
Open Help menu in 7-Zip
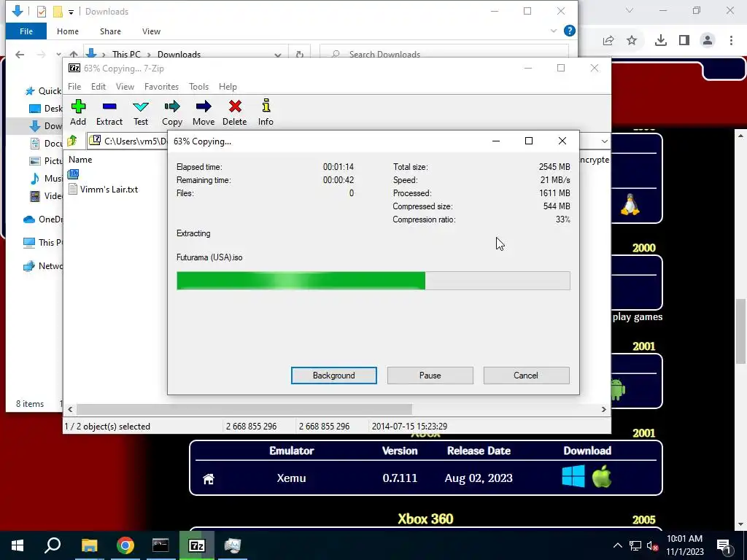[228, 87]
